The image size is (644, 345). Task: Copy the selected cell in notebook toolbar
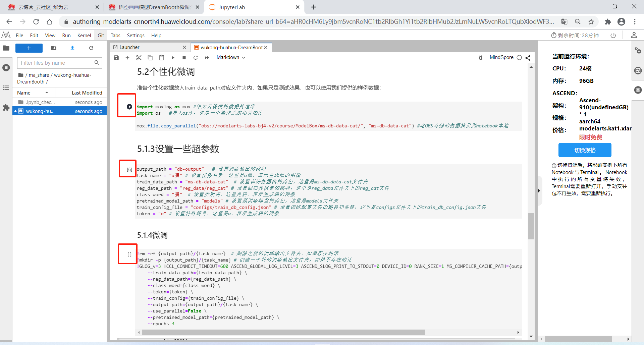150,58
